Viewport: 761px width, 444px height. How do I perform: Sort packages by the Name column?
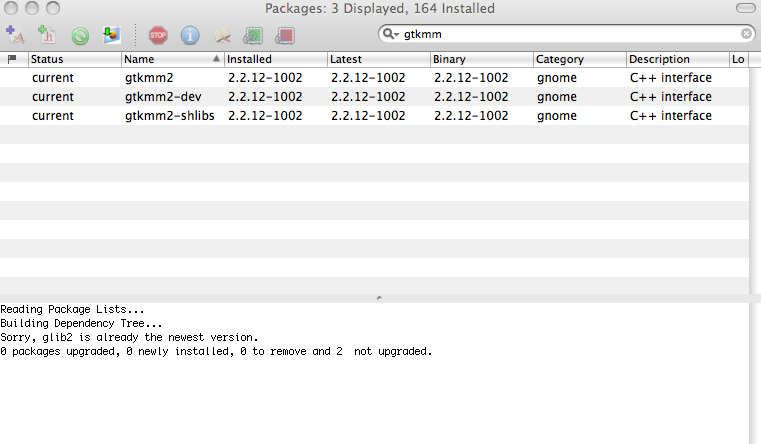165,59
